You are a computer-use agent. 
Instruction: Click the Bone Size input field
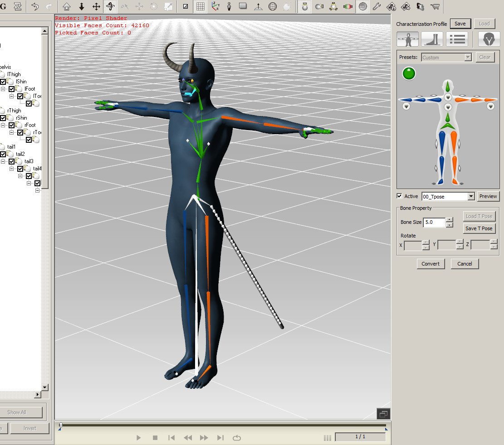coord(434,222)
